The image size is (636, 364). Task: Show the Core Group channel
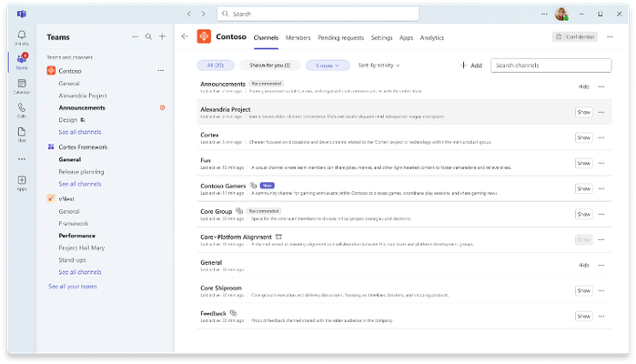[x=583, y=214]
